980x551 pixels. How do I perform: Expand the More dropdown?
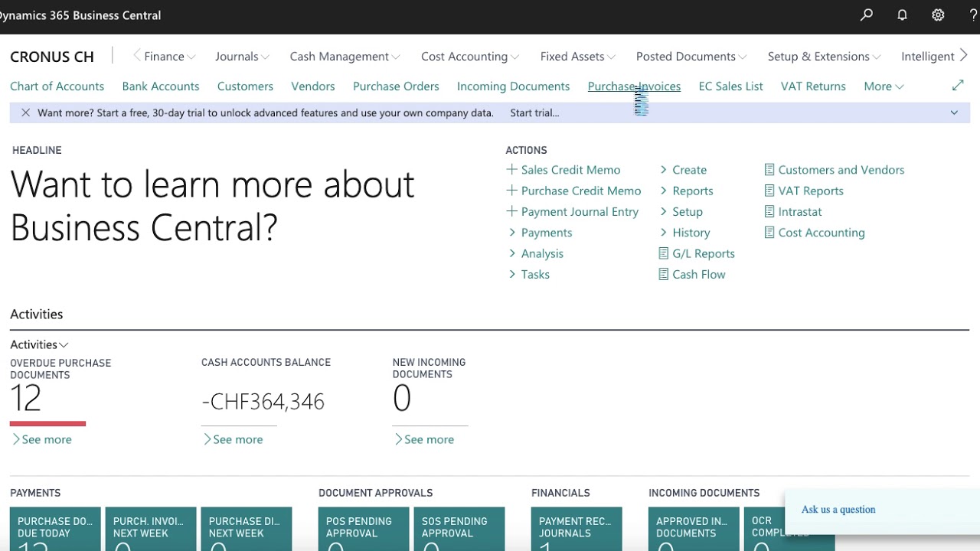[884, 86]
